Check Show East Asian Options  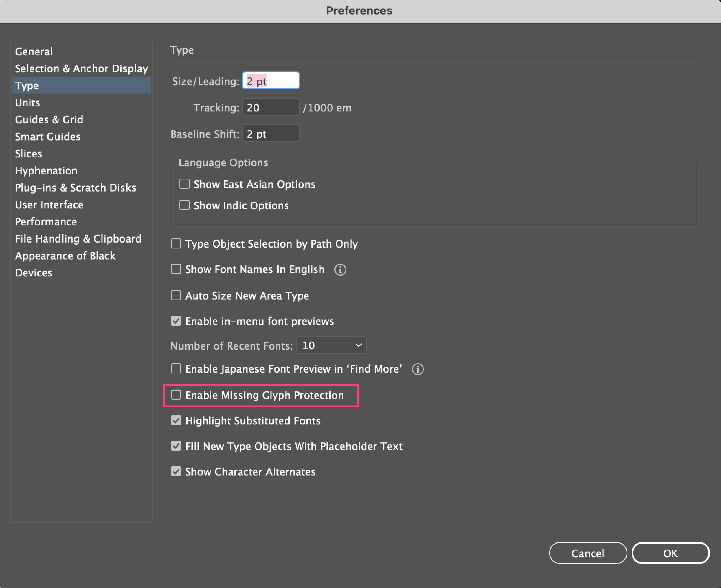pos(184,184)
